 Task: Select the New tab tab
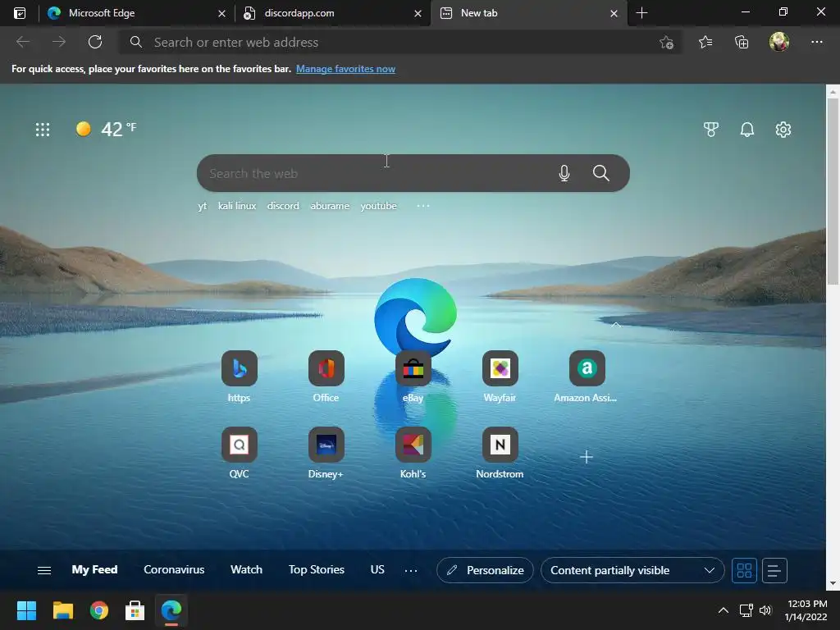pos(529,13)
